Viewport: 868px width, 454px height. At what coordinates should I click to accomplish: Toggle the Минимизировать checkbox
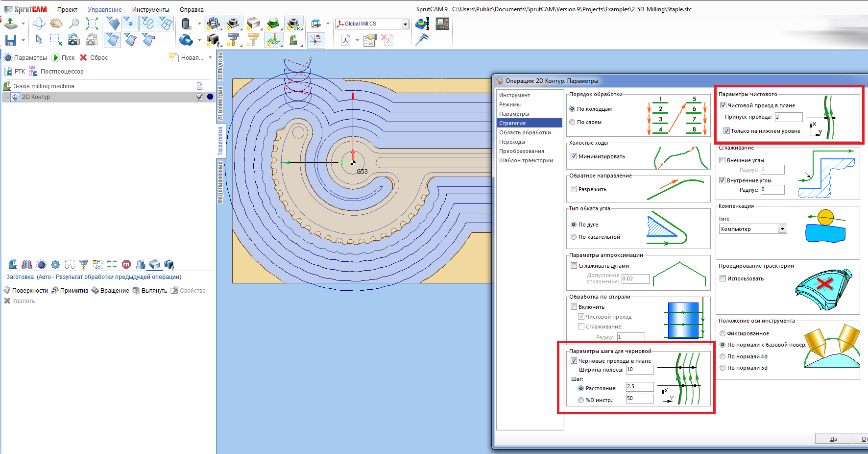[574, 156]
